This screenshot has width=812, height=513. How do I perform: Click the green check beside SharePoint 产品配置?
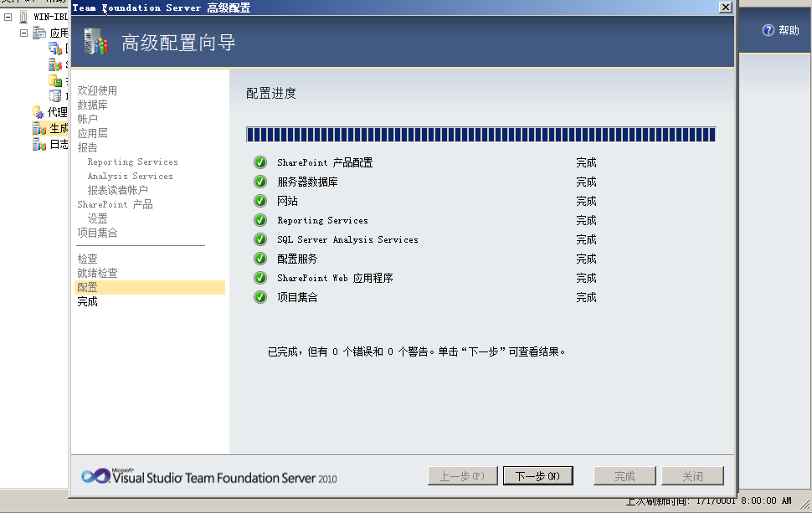tap(260, 162)
